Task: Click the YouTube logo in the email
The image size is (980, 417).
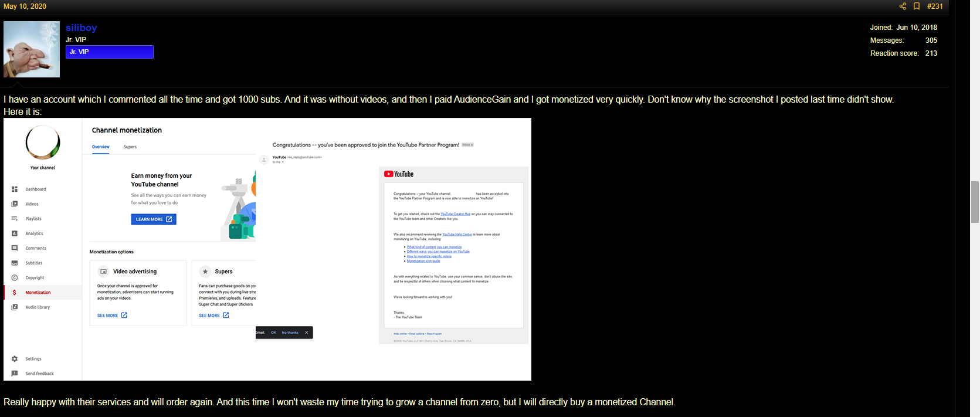Action: 399,174
